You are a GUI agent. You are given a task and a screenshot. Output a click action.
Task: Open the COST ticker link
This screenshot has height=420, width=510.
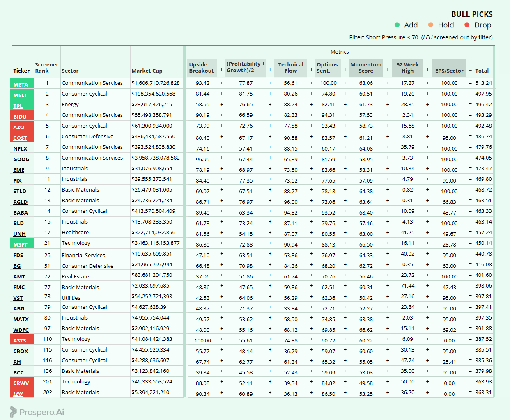[x=20, y=138]
